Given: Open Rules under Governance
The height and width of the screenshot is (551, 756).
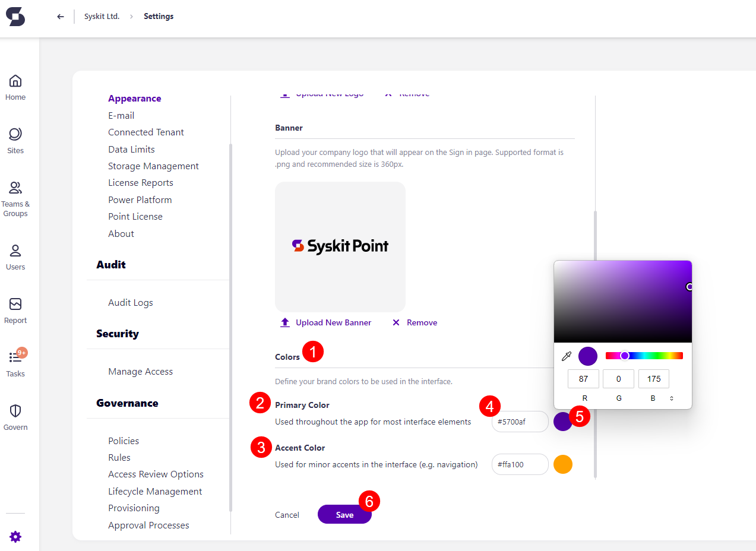Looking at the screenshot, I should 119,457.
